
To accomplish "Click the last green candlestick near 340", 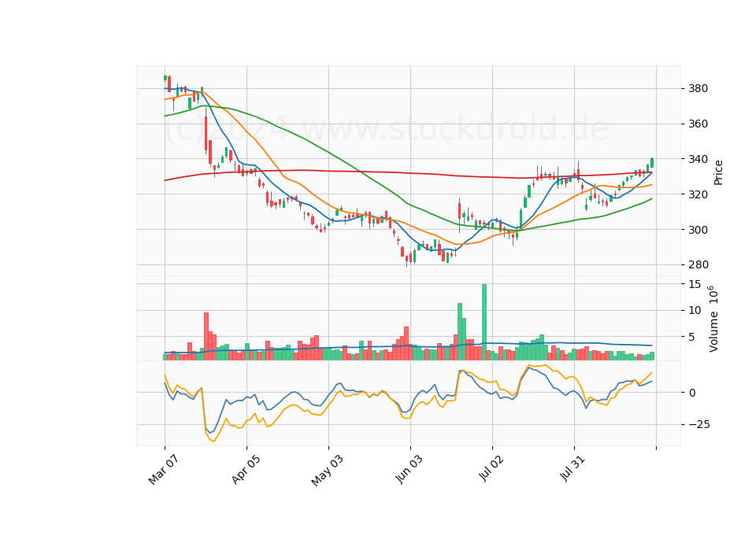I will pyautogui.click(x=652, y=162).
